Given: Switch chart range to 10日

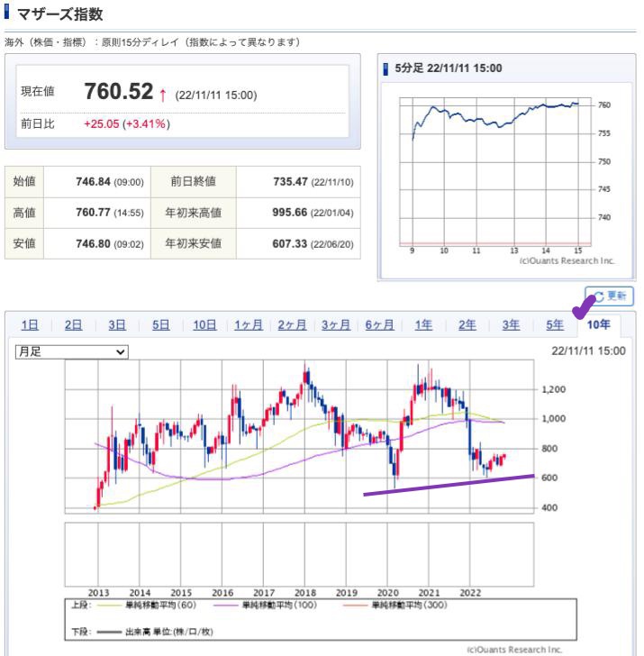Looking at the screenshot, I should click(x=204, y=324).
